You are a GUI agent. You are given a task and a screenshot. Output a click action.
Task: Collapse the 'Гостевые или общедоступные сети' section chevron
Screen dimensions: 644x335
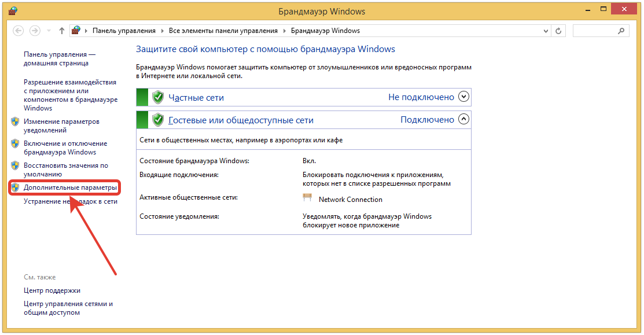click(463, 119)
